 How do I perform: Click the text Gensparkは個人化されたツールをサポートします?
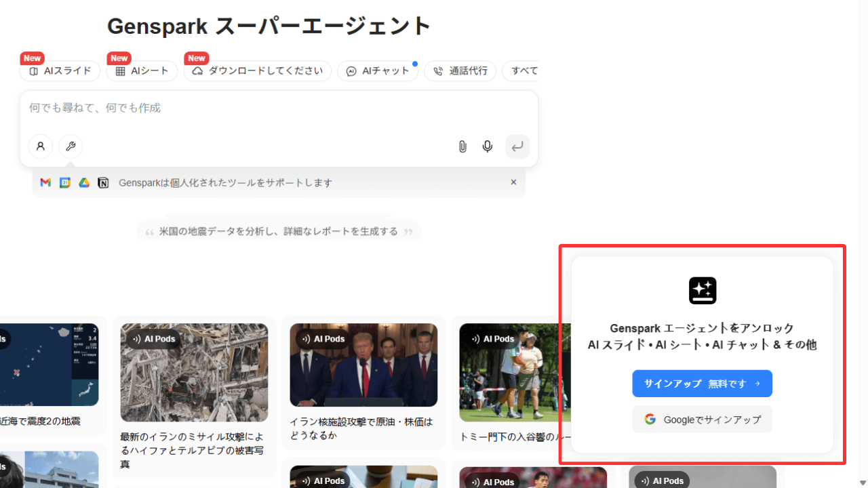click(225, 183)
